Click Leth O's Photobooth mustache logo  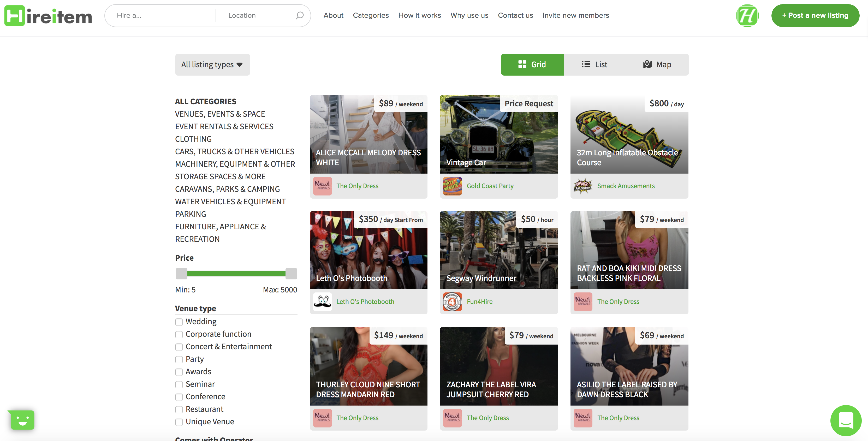(x=323, y=302)
